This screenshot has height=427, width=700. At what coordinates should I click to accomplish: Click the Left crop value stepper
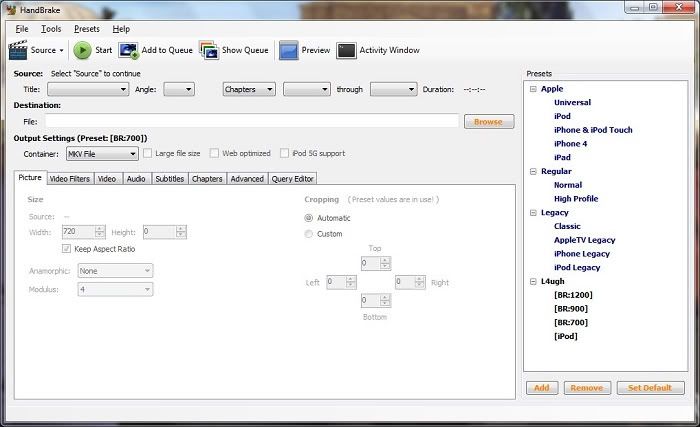[351, 282]
